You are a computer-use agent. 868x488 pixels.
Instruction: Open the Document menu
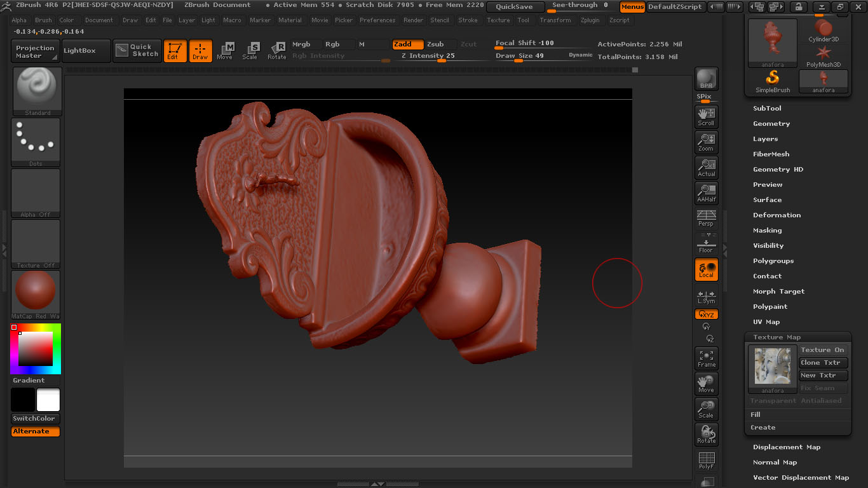[x=99, y=20]
